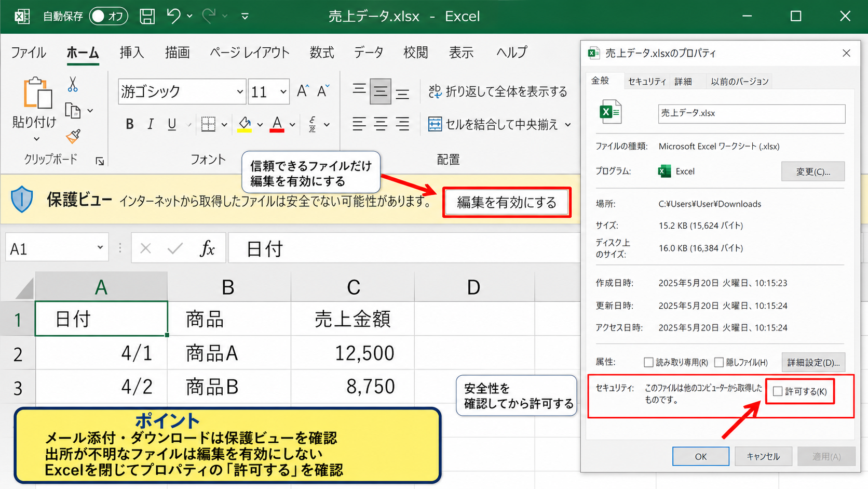
Task: Open the clipboard group dialog launcher
Action: [x=100, y=162]
